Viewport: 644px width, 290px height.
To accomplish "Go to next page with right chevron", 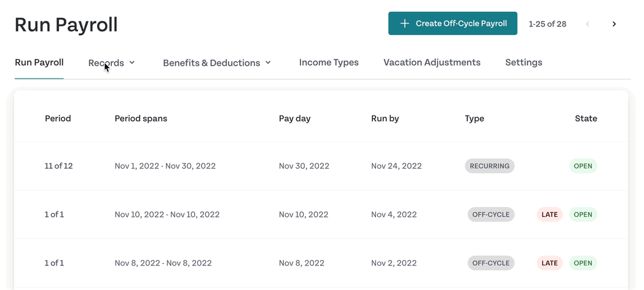I will tap(614, 24).
